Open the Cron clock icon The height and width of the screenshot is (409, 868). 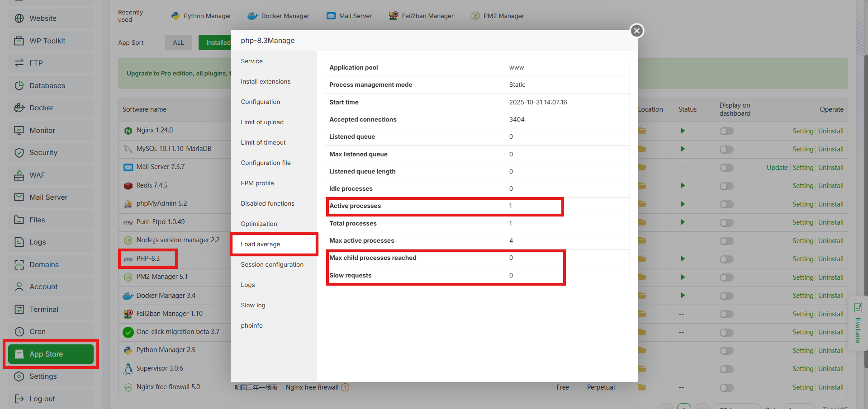tap(19, 331)
